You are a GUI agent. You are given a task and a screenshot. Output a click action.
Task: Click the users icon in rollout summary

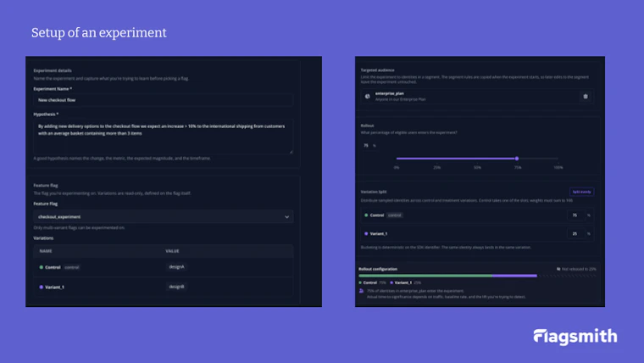point(362,291)
